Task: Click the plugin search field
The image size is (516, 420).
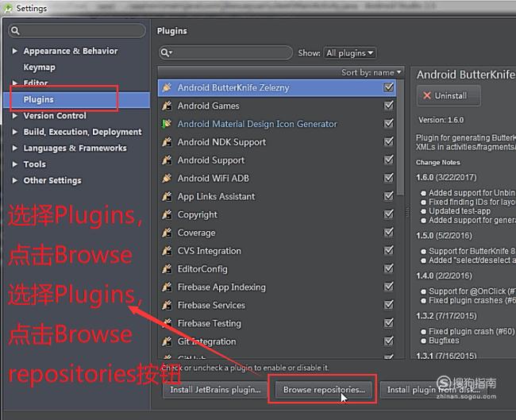Action: (225, 52)
